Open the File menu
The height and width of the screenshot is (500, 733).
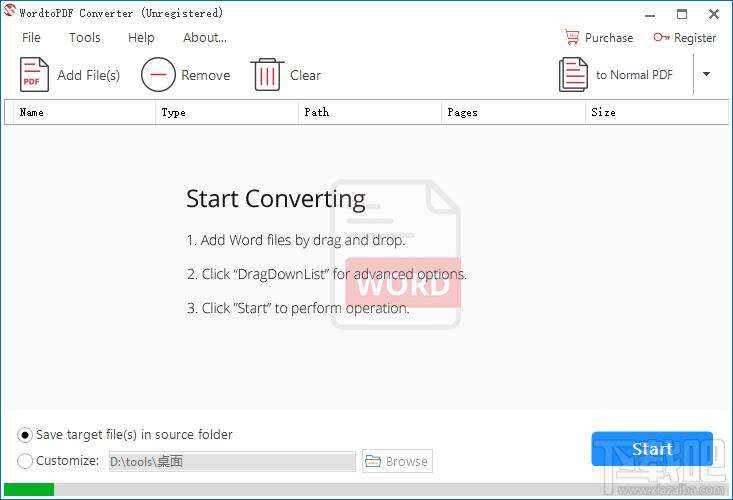[31, 37]
